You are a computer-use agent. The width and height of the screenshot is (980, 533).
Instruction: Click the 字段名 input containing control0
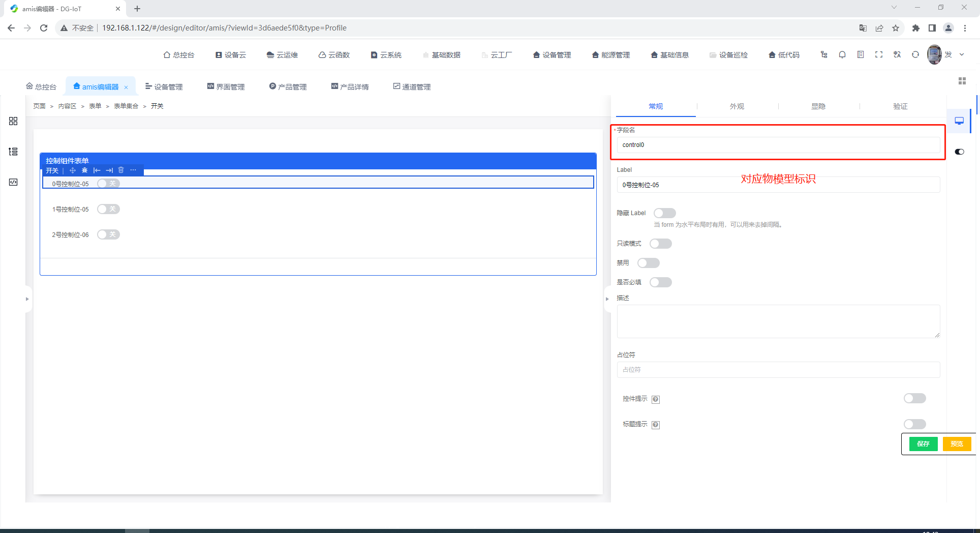[778, 145]
